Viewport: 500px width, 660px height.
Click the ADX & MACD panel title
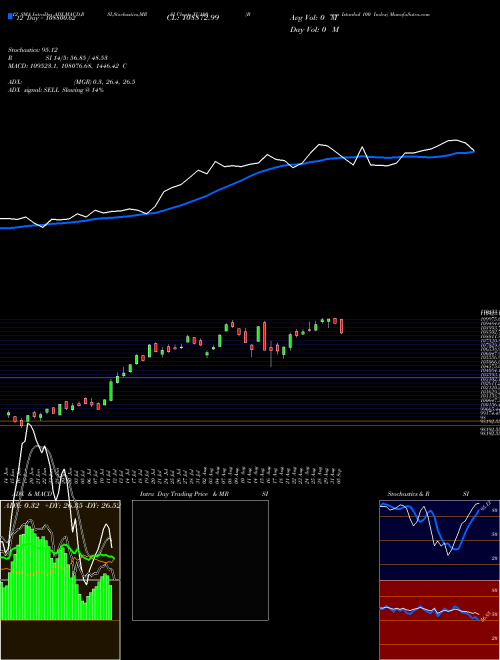pos(32,494)
